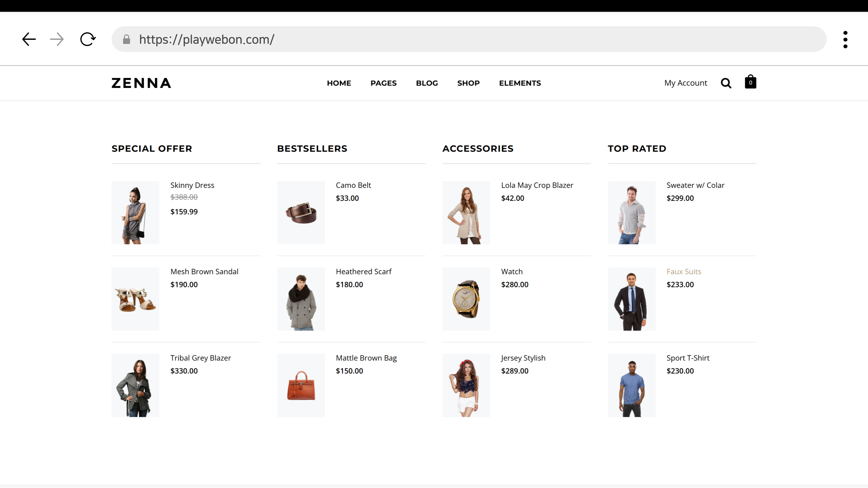This screenshot has height=488, width=868.
Task: Open the HOME menu
Action: pyautogui.click(x=339, y=83)
